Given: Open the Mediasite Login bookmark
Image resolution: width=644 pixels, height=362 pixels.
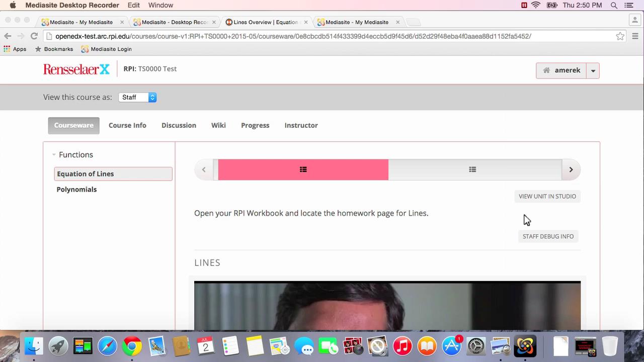Looking at the screenshot, I should click(x=111, y=49).
